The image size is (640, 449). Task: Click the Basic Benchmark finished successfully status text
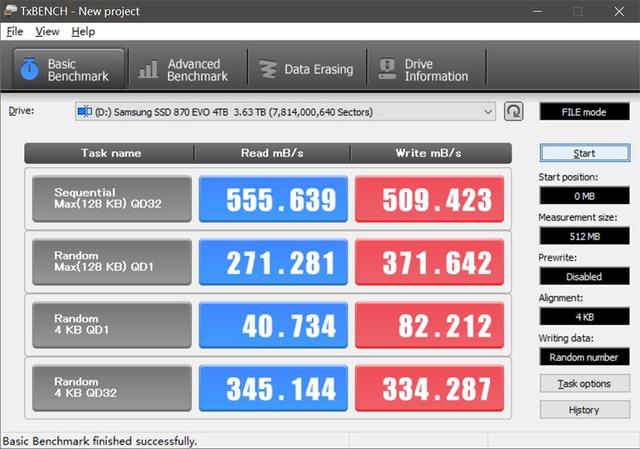tap(100, 441)
